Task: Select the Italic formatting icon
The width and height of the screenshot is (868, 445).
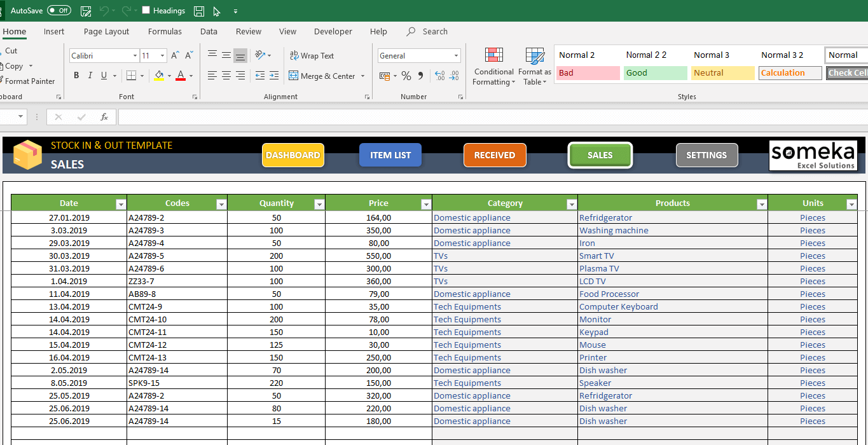Action: 89,75
